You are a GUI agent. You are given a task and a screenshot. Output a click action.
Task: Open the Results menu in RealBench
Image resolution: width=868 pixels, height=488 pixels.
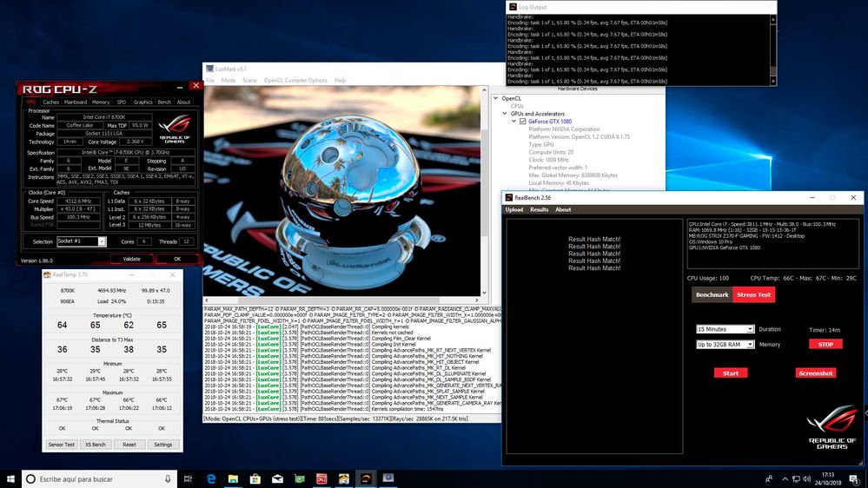[x=540, y=209]
